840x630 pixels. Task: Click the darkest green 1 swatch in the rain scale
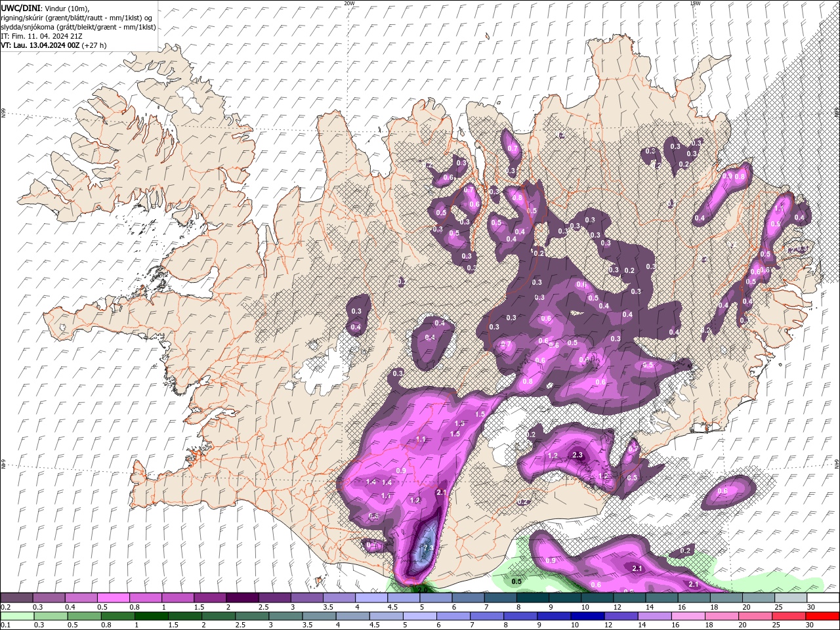point(151,616)
